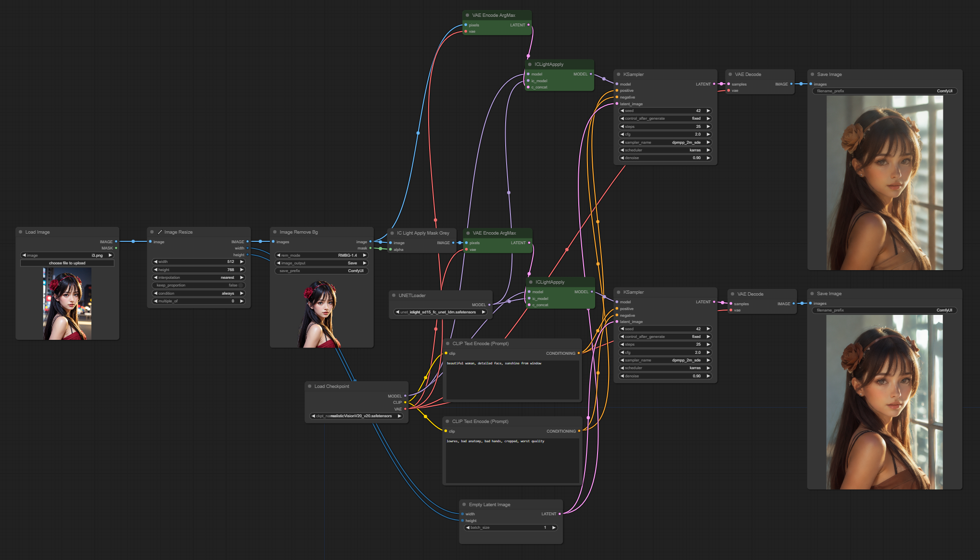Click the pencil icon on Image Resize node
980x560 pixels.
pos(160,232)
